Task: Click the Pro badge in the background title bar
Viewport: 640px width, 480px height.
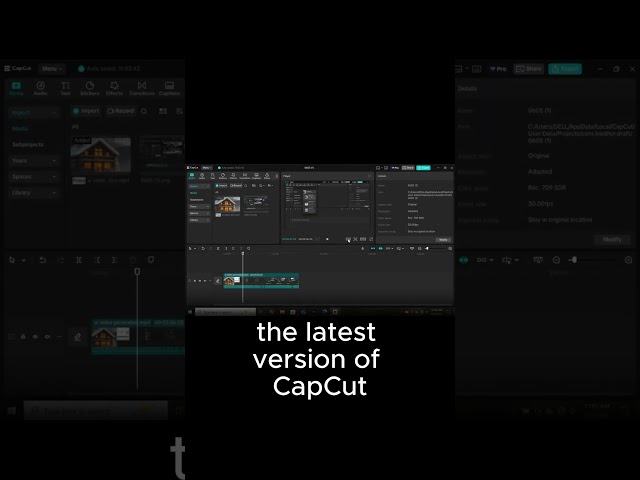Action: 498,69
